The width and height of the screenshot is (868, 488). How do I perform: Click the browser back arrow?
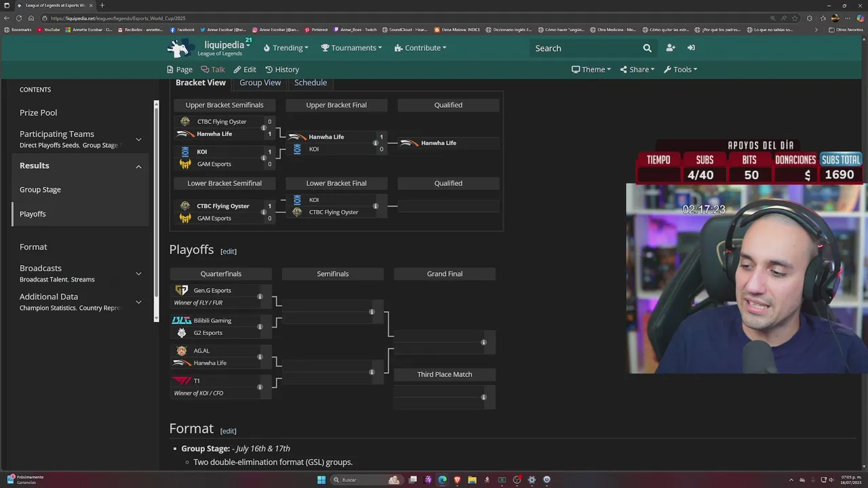point(7,18)
